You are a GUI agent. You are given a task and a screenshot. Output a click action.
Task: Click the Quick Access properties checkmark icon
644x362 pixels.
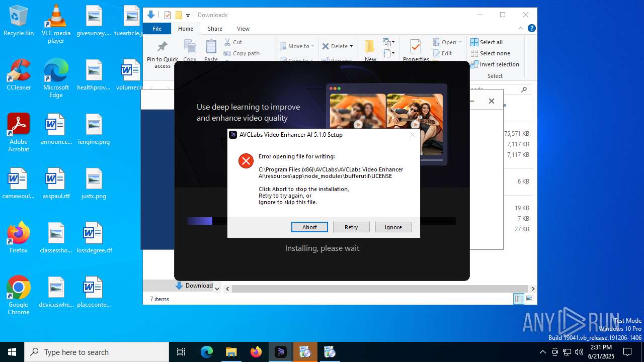click(168, 15)
